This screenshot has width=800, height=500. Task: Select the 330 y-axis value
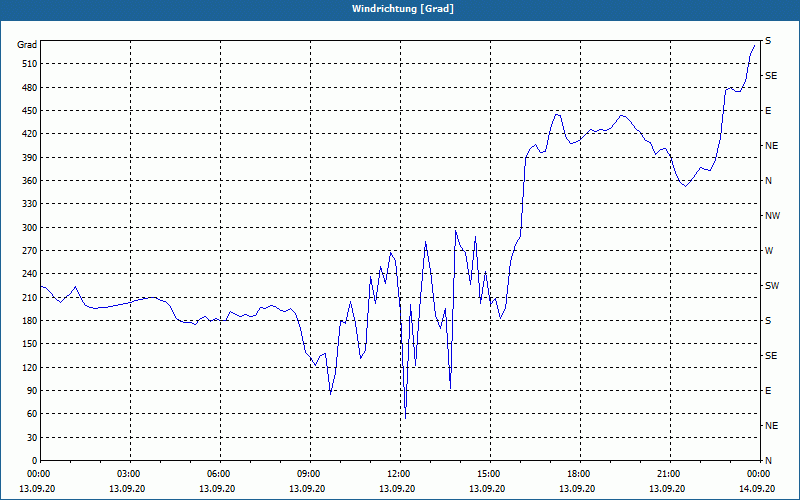(x=29, y=204)
